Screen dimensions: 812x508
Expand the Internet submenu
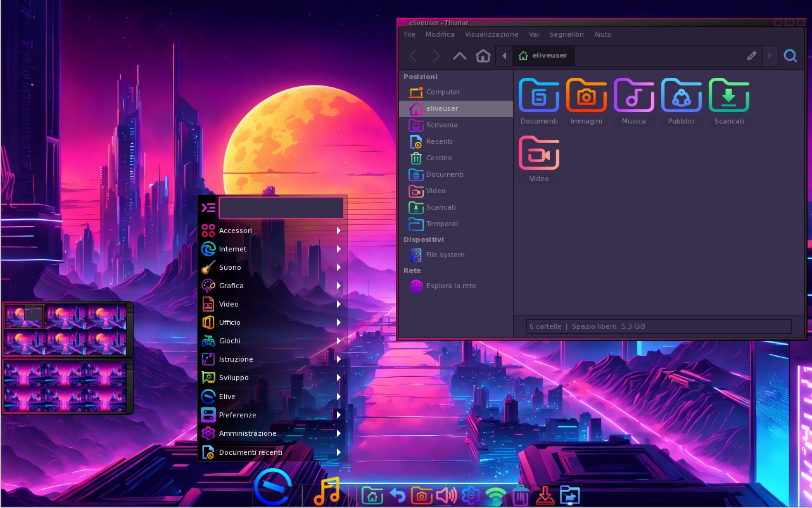tap(272, 249)
